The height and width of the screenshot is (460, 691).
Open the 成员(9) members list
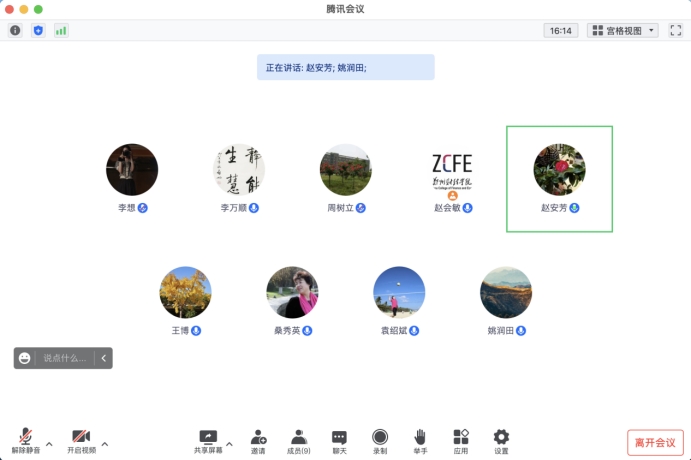(298, 441)
